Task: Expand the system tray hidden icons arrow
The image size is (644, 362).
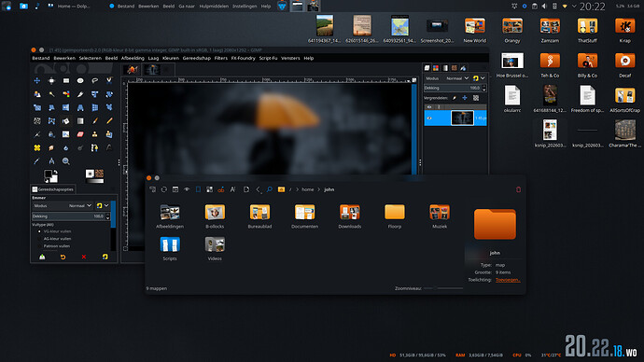Action: point(574,7)
